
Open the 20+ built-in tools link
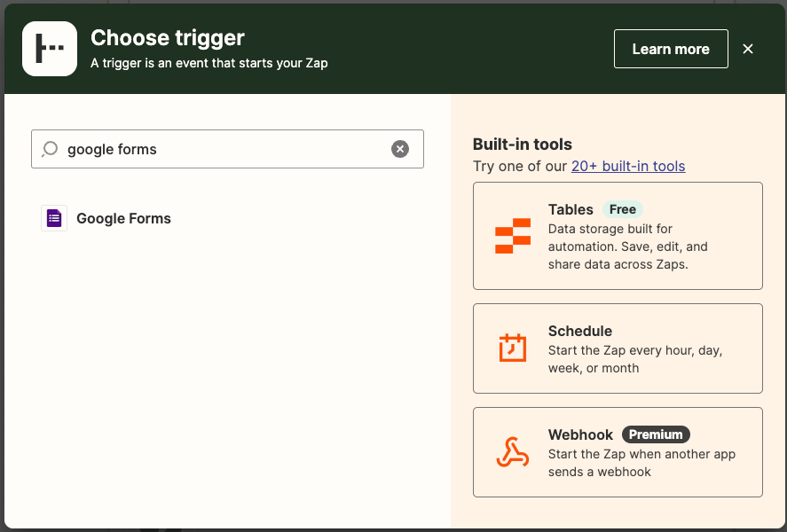tap(628, 166)
